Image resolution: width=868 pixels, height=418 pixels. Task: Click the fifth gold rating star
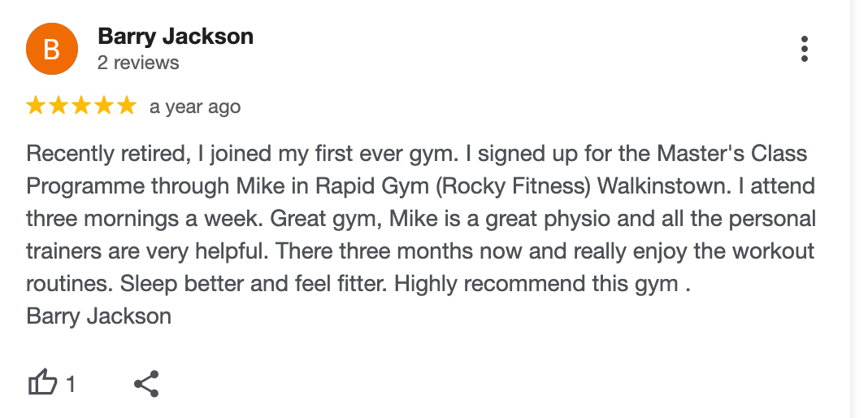(126, 107)
